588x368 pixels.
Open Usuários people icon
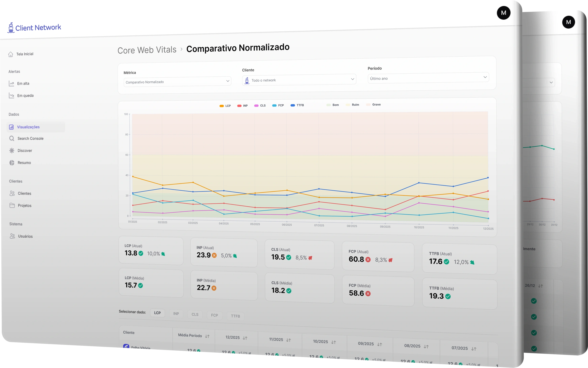click(x=12, y=236)
